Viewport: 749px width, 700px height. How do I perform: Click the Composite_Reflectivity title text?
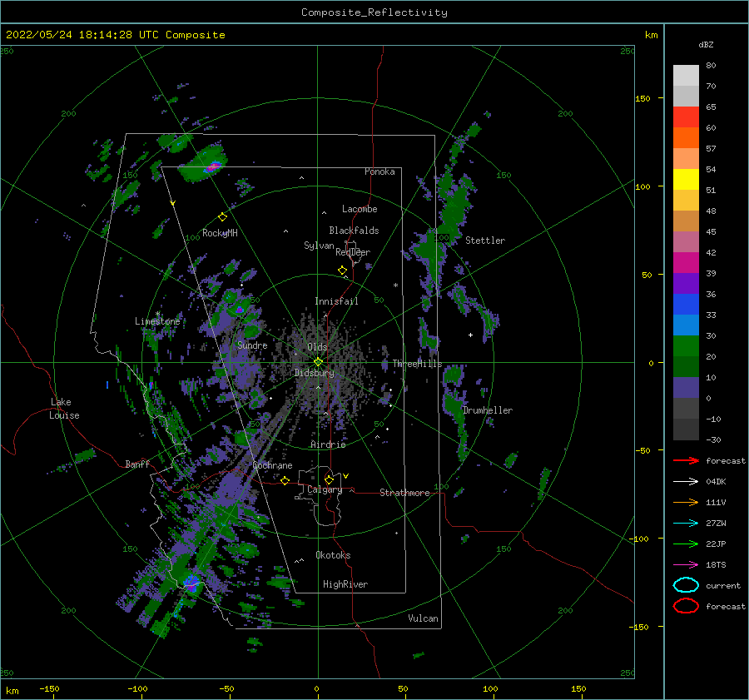click(x=374, y=12)
